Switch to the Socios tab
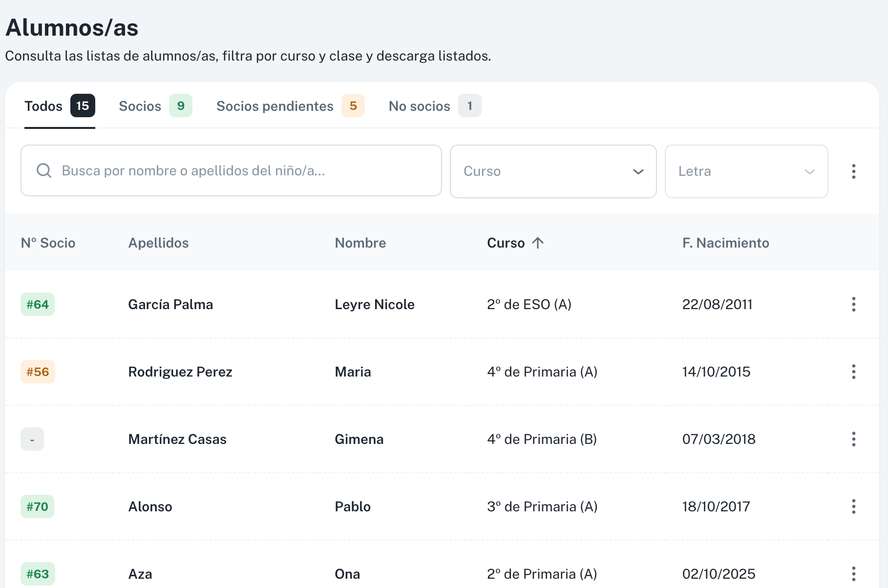The image size is (888, 588). [155, 106]
